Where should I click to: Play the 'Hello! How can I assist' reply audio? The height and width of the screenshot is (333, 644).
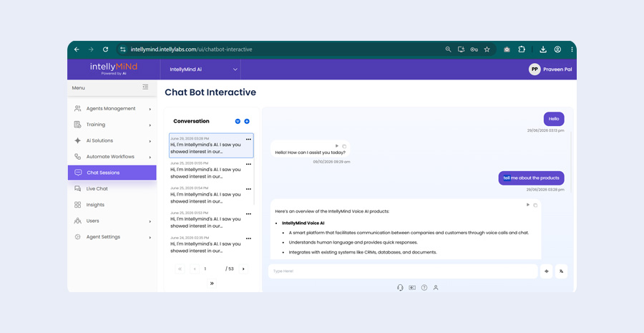coord(337,146)
